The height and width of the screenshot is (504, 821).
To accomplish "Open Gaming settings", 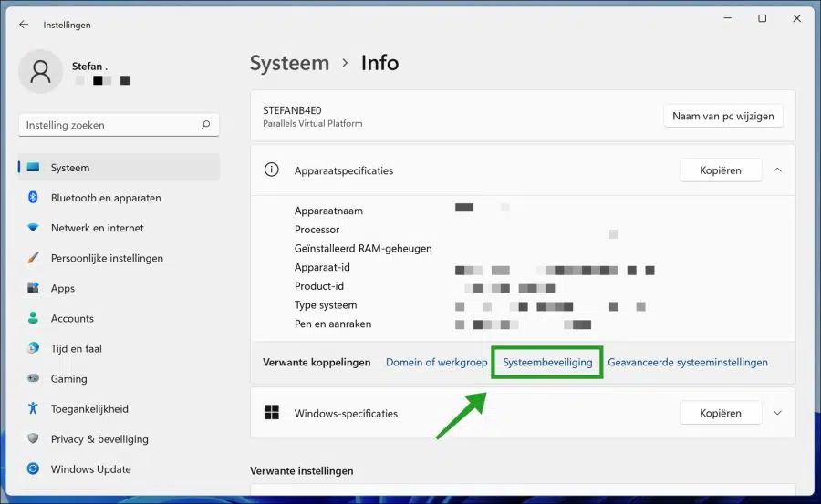I will tap(120, 378).
